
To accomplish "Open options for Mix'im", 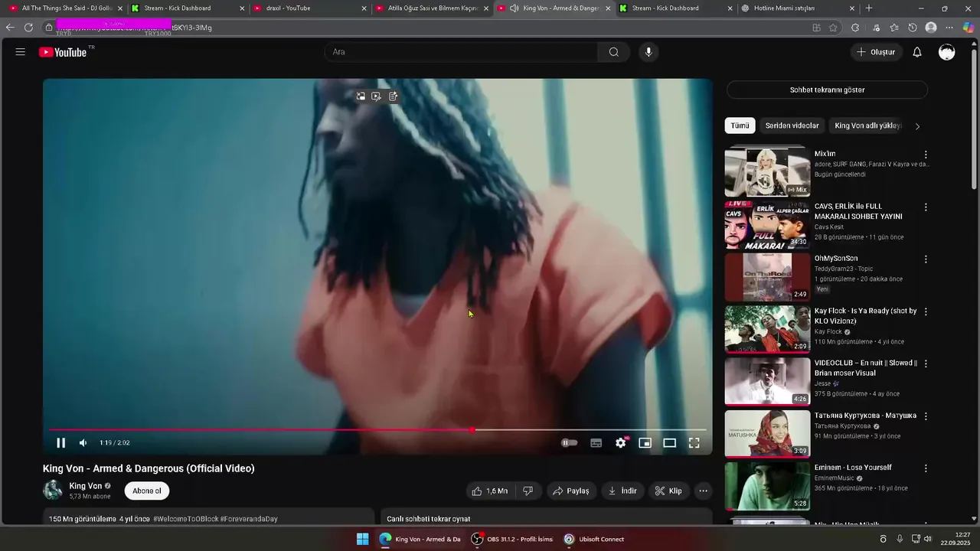I will click(926, 155).
